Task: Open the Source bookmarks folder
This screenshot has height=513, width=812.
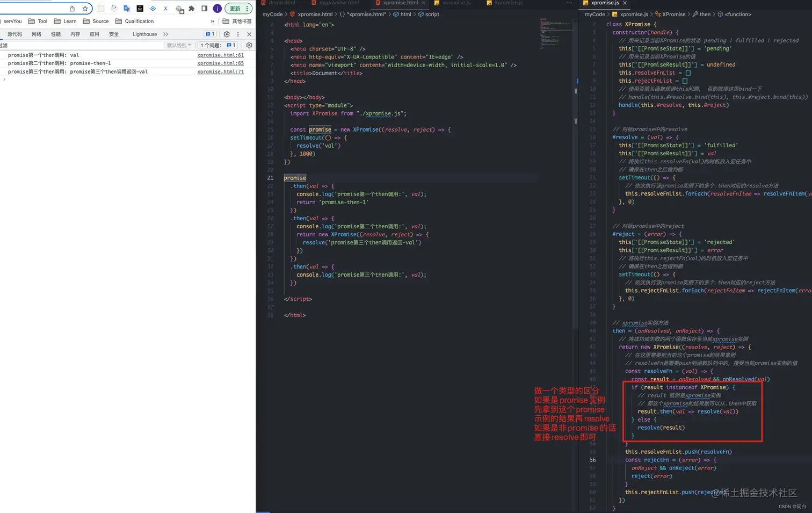Action: (96, 21)
